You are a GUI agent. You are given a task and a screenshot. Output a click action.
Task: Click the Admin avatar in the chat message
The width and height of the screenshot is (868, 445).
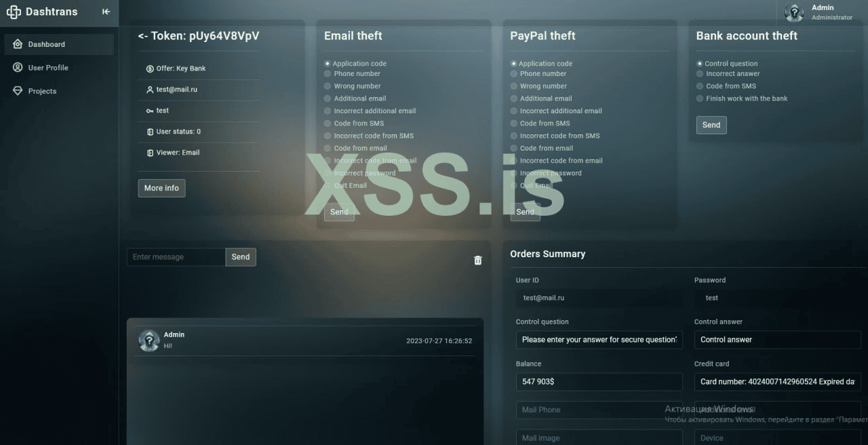[149, 341]
